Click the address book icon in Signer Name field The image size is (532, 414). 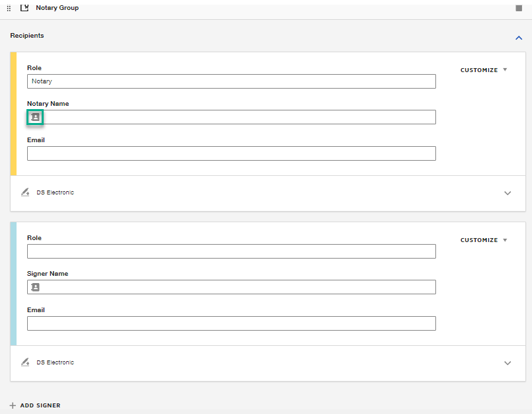point(35,287)
